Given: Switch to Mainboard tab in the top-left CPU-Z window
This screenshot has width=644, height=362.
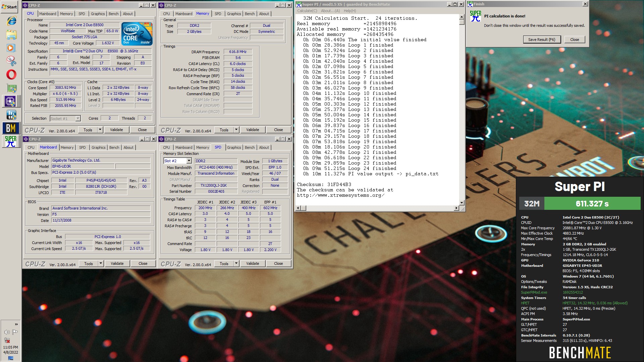Looking at the screenshot, I should 48,14.
